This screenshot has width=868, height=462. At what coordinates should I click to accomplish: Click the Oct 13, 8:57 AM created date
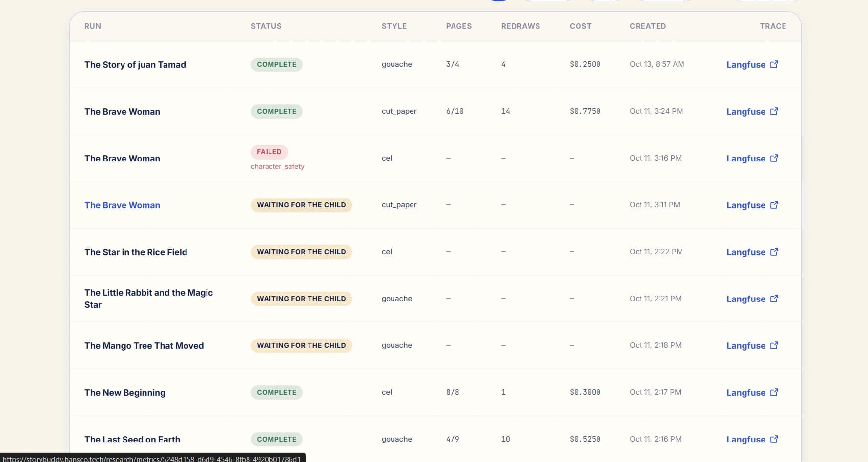point(657,64)
